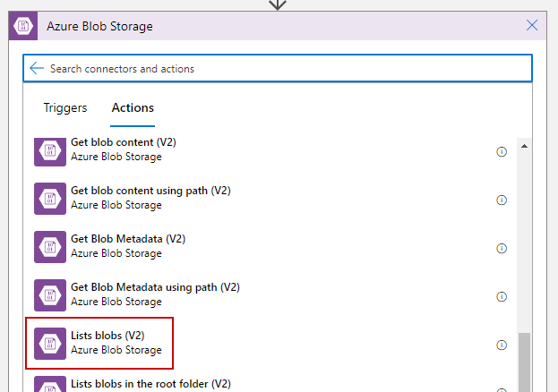Click Lists blobs in the root folder icon
This screenshot has width=558, height=392.
click(x=50, y=386)
